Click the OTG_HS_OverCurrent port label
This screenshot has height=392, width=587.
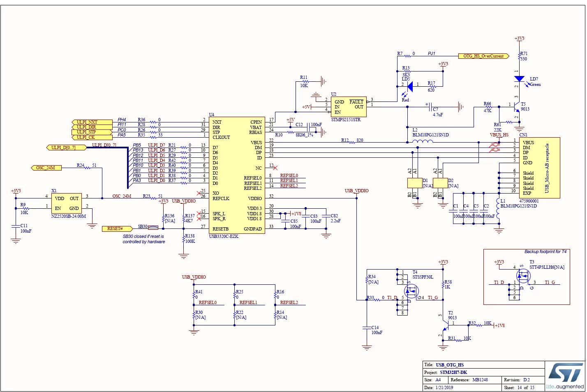click(x=484, y=56)
